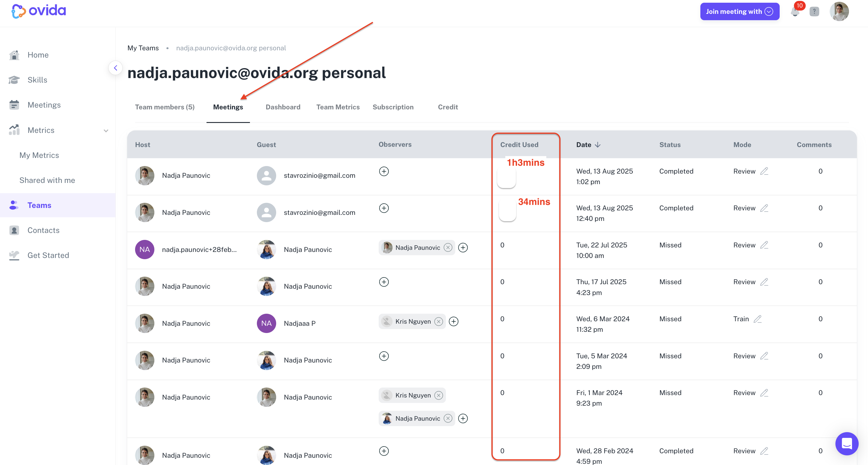868x465 pixels.
Task: Edit mode for 13 Aug 12:40 pm meeting
Action: tap(764, 208)
